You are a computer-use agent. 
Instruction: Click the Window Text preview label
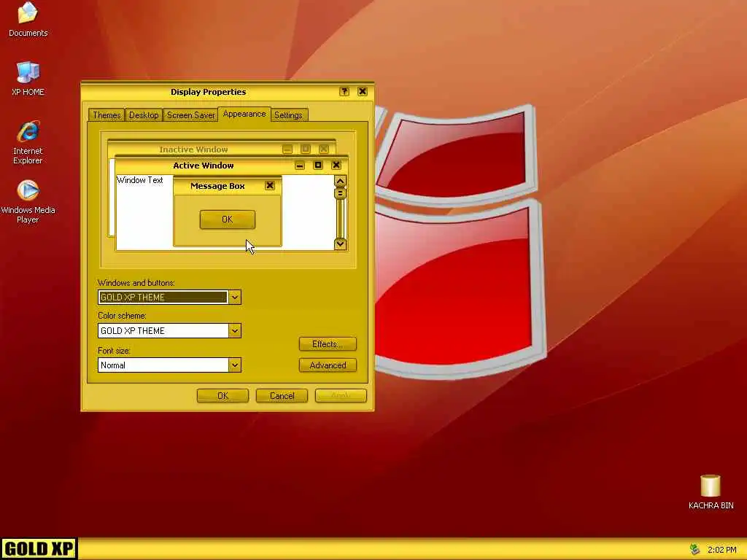tap(139, 180)
